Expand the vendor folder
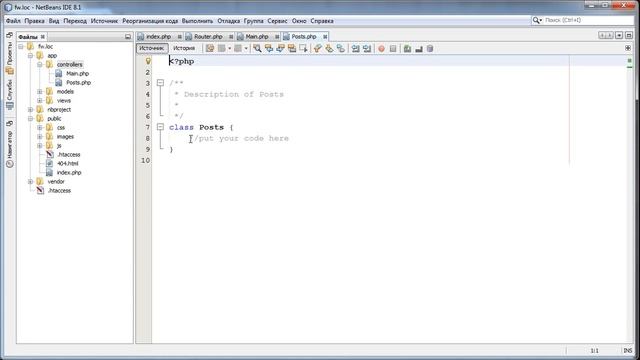The image size is (640, 360). pyautogui.click(x=30, y=181)
